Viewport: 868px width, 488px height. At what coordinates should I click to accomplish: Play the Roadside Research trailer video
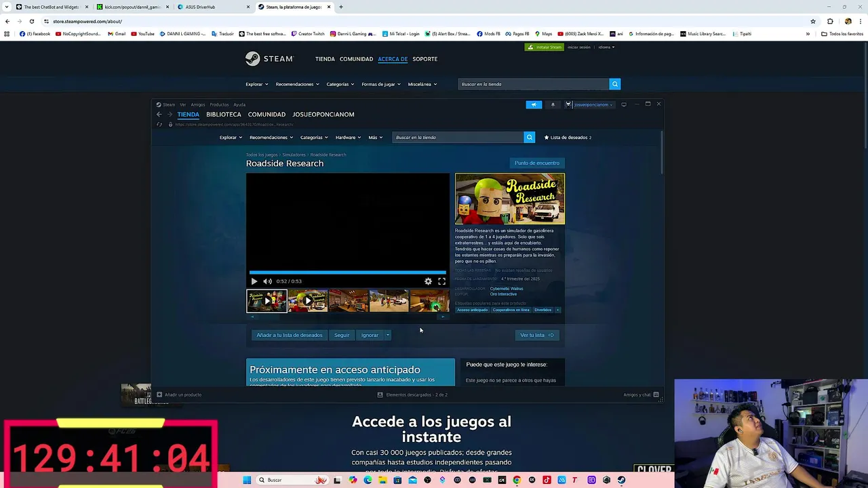coord(254,281)
